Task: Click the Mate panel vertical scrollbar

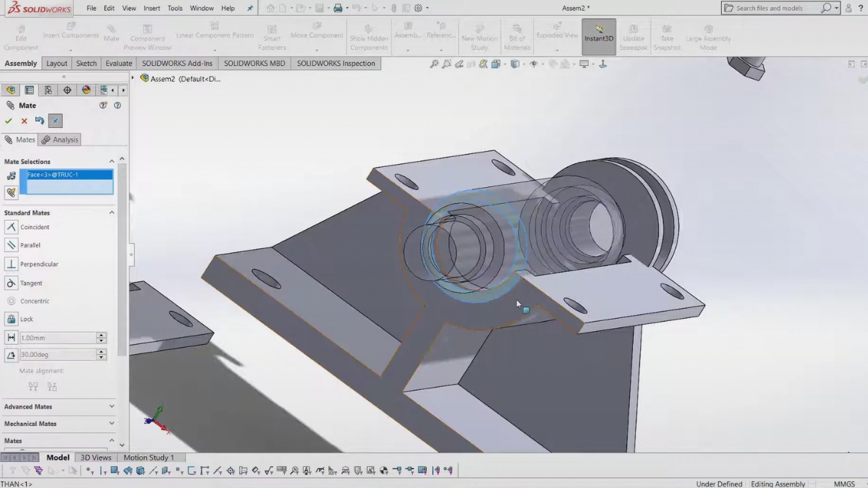Action: point(122,260)
